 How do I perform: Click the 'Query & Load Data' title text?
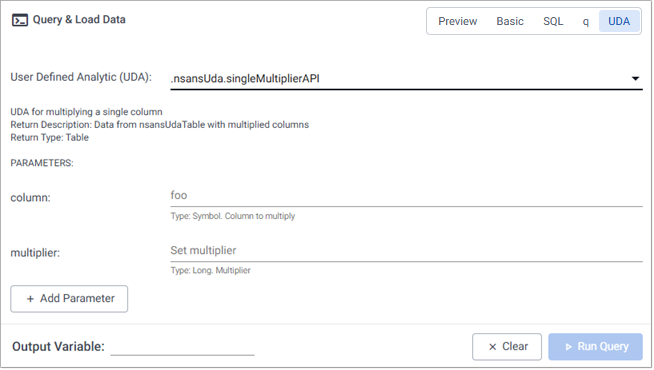(x=79, y=20)
